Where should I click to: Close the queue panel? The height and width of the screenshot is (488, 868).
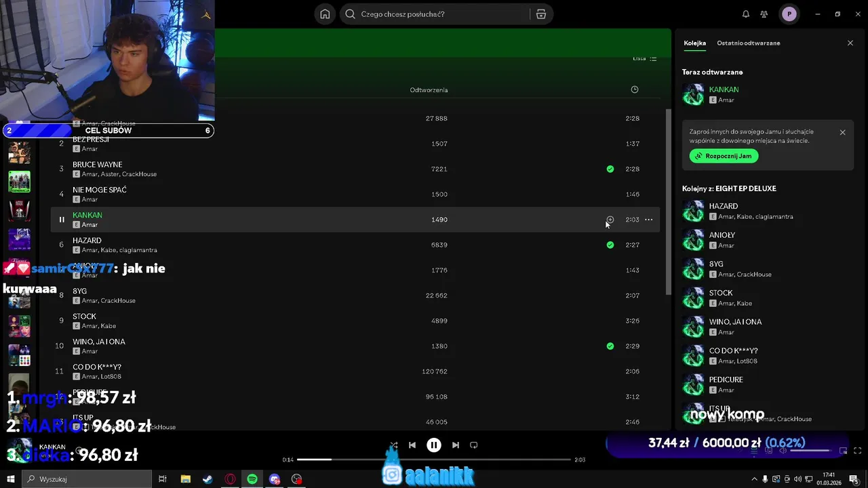coord(850,43)
